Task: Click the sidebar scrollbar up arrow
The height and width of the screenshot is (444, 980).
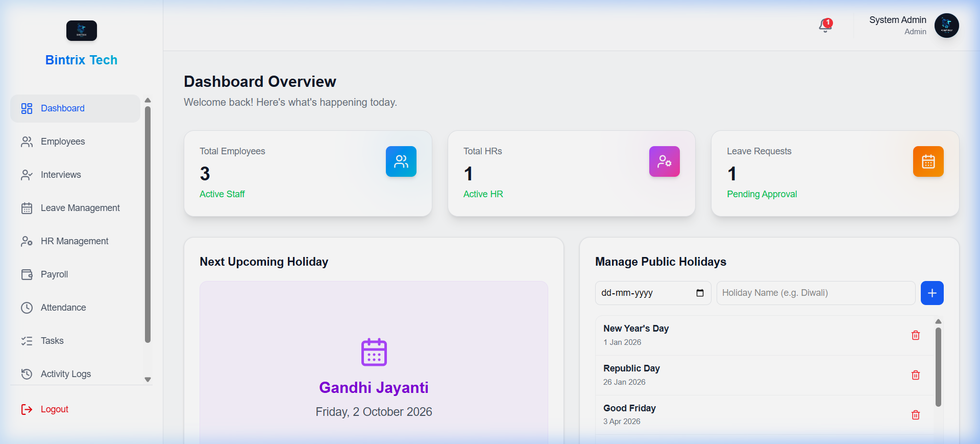Action: coord(148,100)
